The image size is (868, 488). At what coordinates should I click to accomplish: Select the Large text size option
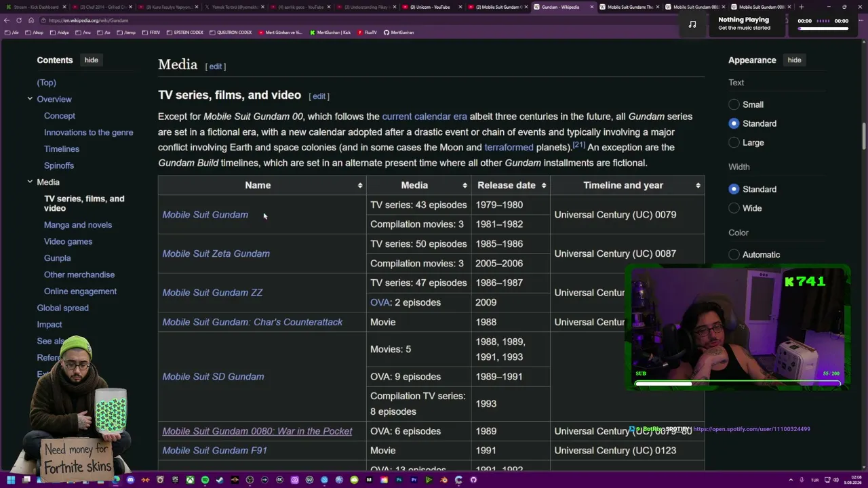(734, 142)
